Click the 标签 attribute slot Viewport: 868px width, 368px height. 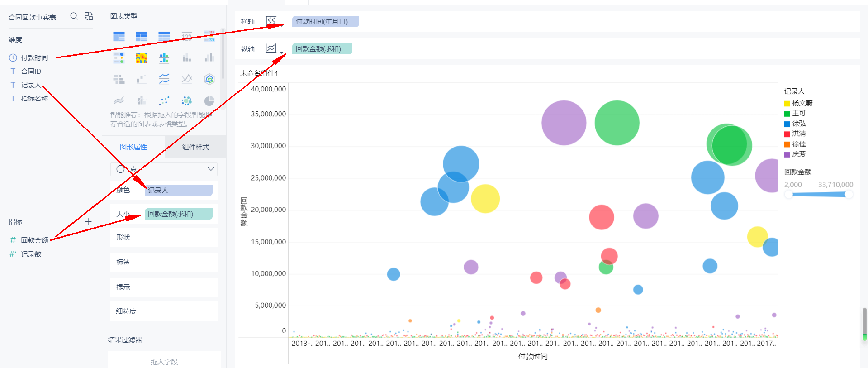pos(164,262)
